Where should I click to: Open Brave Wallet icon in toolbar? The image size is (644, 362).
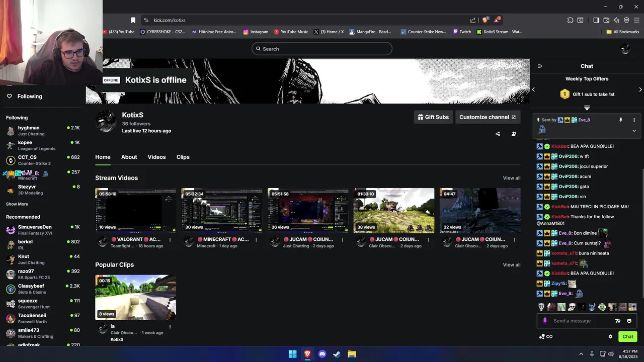pos(606,20)
